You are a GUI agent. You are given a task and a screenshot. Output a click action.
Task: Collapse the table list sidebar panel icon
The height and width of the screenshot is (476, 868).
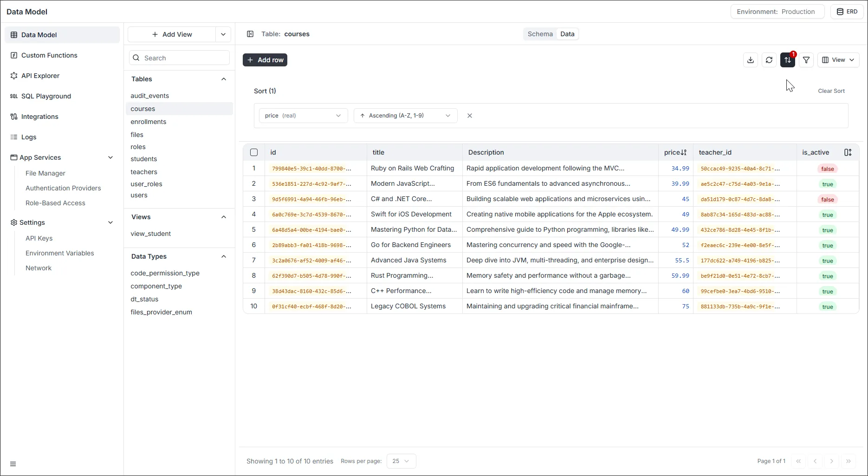(x=250, y=34)
